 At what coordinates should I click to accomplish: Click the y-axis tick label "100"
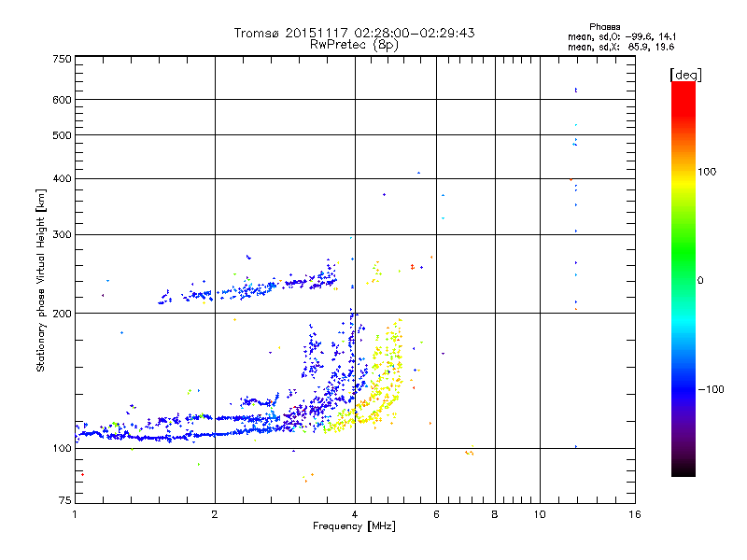point(62,448)
